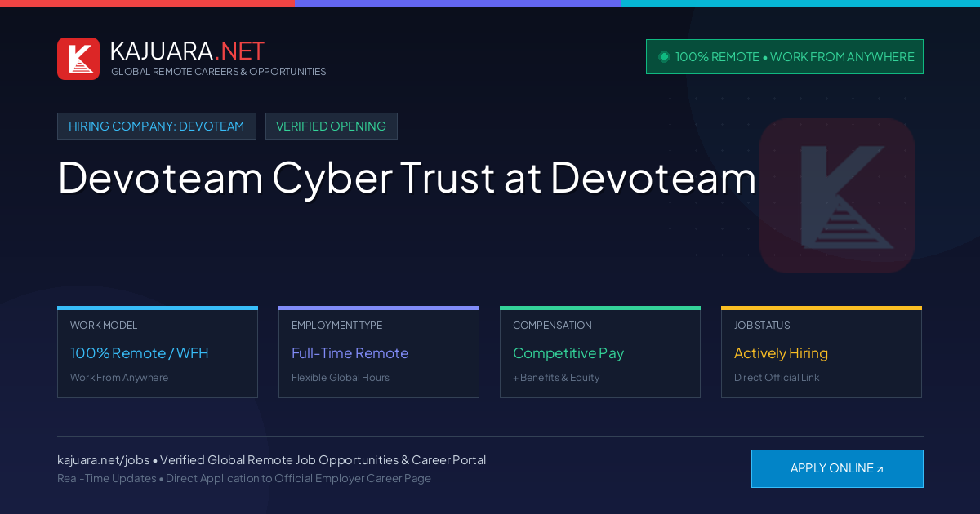Click the 100% REMOTE • WORK FROM ANYWHERE badge
The width and height of the screenshot is (980, 514).
pos(785,57)
